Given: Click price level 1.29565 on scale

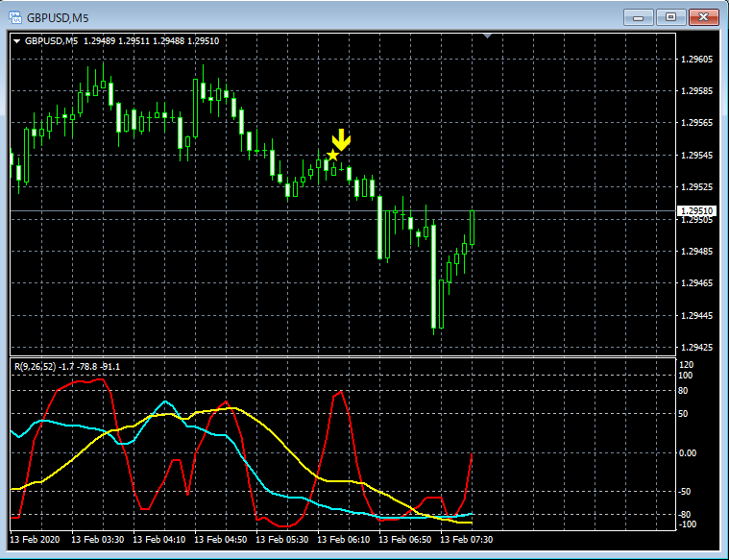Looking at the screenshot, I should click(x=696, y=123).
